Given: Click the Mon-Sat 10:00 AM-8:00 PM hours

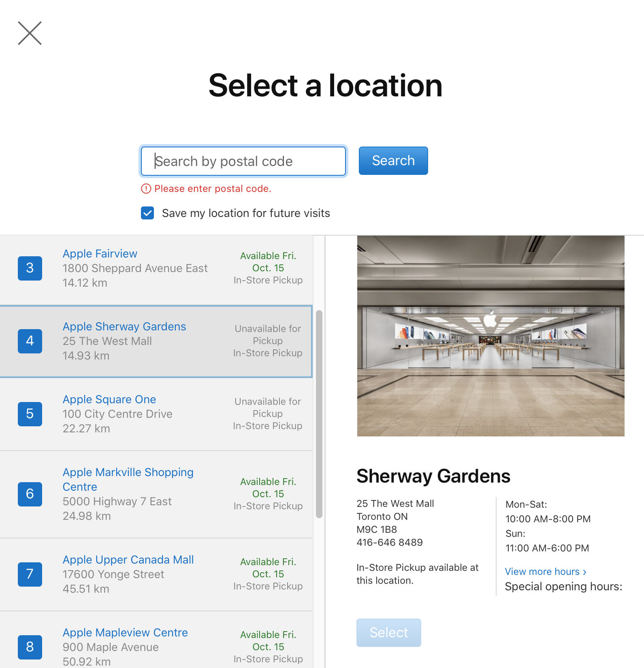Looking at the screenshot, I should [x=548, y=512].
